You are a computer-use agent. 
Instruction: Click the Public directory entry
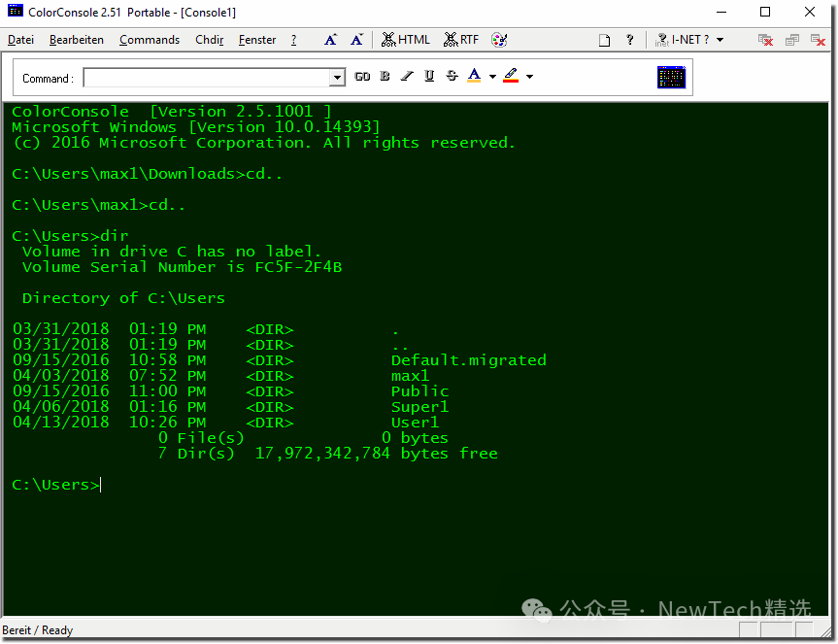420,391
